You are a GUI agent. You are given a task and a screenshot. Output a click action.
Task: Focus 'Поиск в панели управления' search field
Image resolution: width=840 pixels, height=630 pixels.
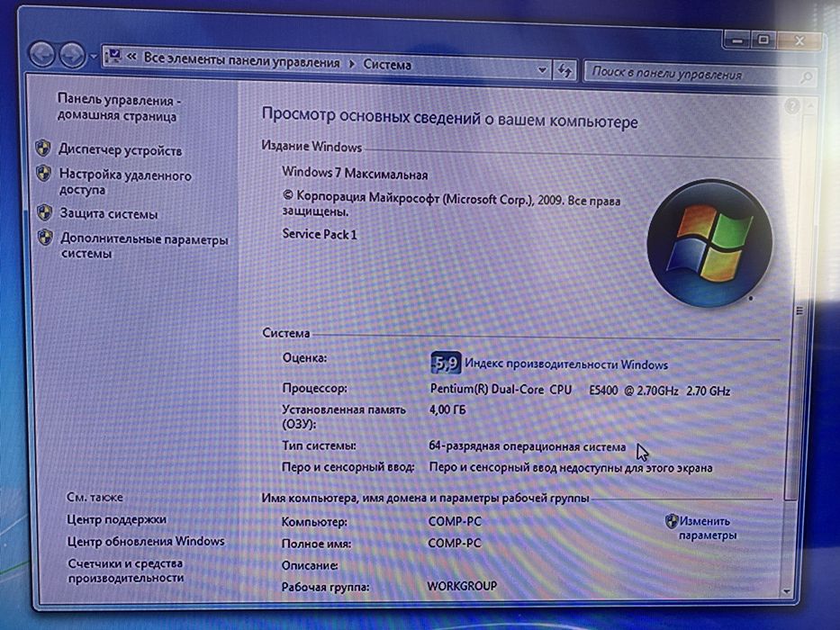pyautogui.click(x=700, y=75)
